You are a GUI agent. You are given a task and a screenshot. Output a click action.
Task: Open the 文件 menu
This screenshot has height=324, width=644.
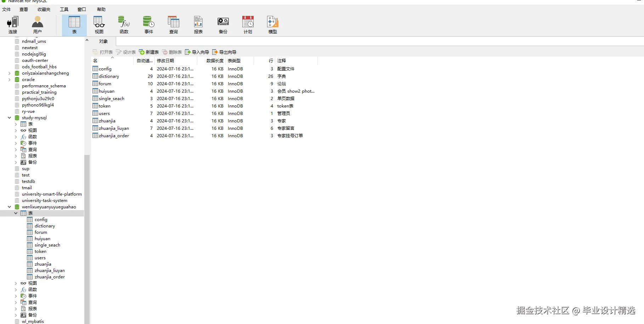coord(6,10)
